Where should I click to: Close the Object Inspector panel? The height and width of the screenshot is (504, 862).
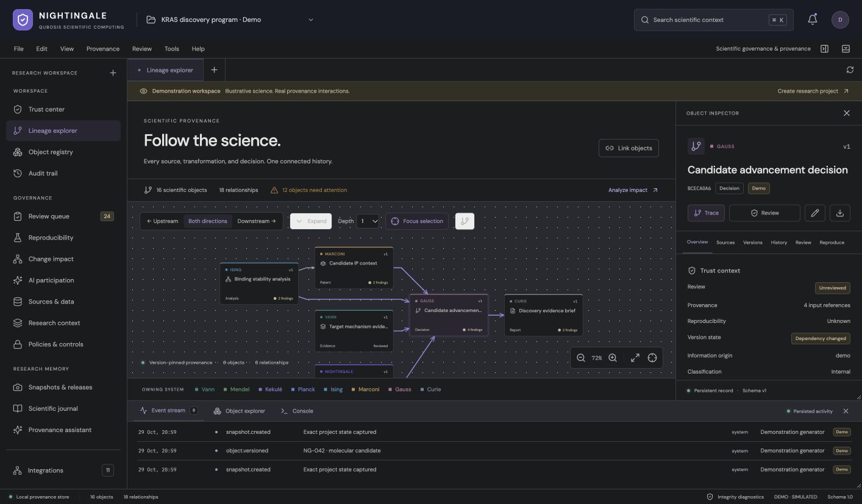[x=846, y=113]
